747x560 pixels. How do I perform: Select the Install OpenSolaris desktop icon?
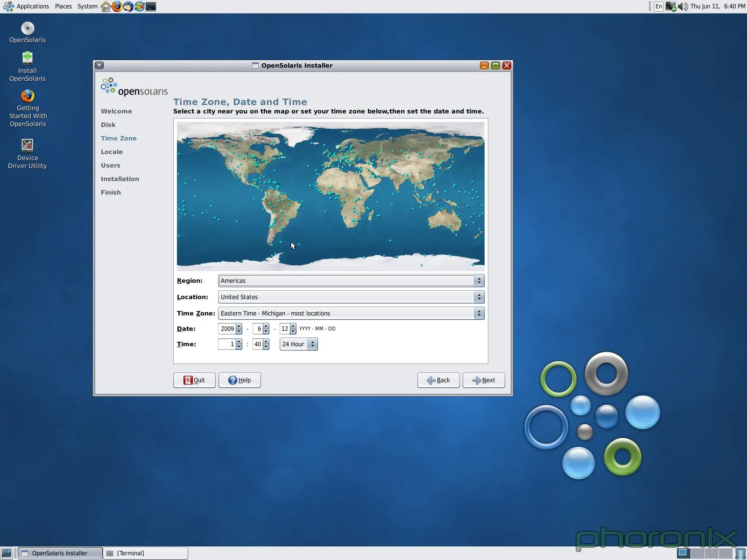(x=28, y=66)
